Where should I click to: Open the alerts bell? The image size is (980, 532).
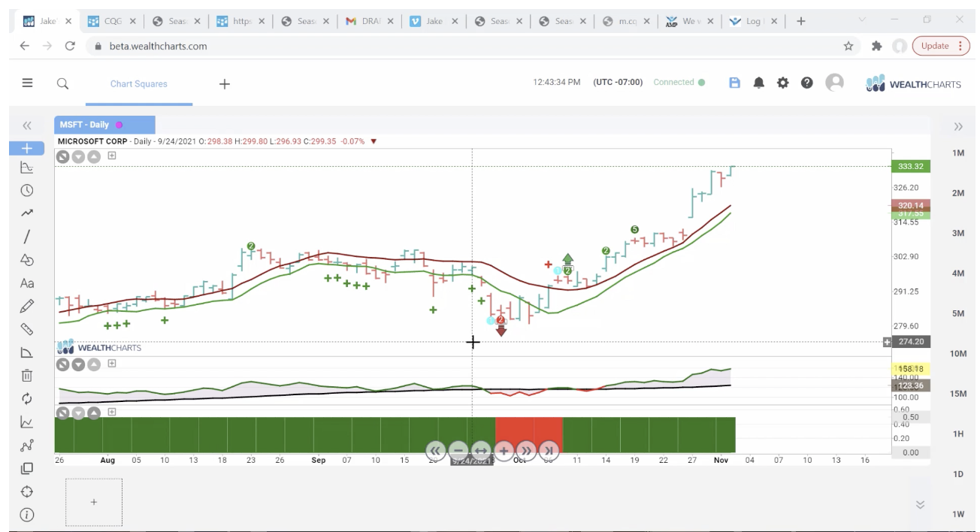pos(759,83)
